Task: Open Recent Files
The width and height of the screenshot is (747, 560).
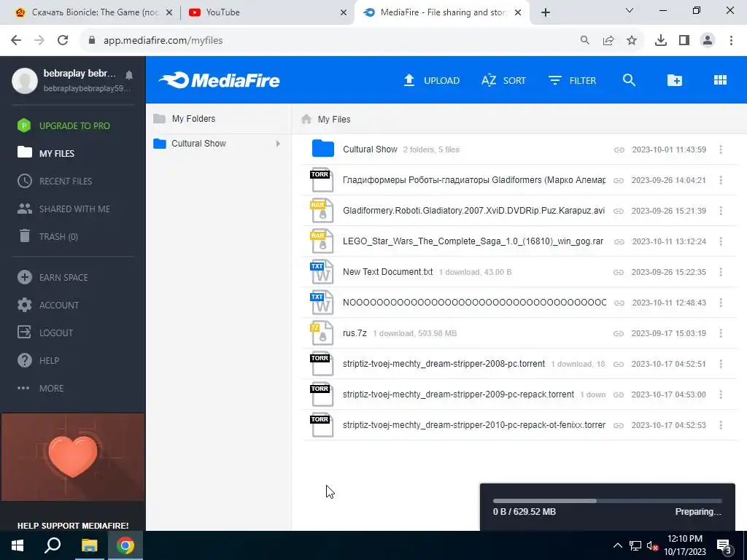Action: 55,181
